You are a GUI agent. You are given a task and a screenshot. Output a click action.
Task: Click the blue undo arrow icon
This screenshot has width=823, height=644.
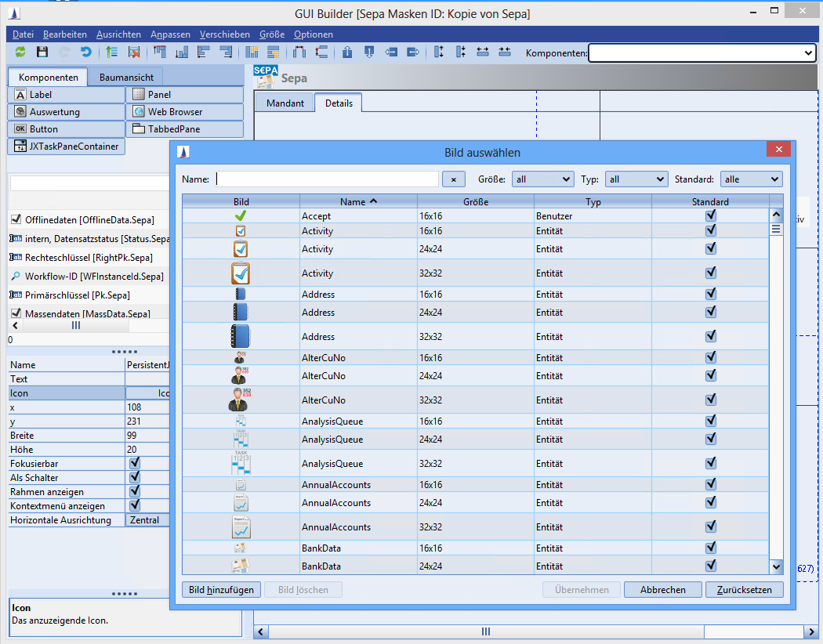(86, 52)
